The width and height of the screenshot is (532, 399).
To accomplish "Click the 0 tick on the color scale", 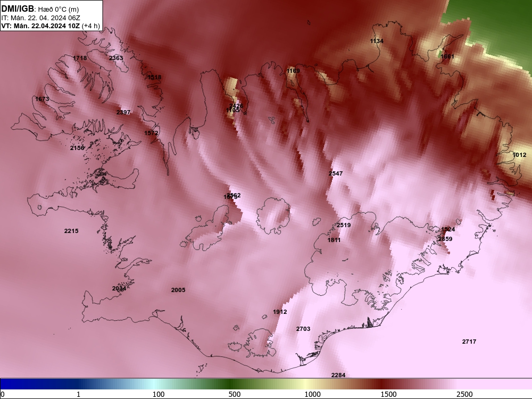I will coord(3,394).
